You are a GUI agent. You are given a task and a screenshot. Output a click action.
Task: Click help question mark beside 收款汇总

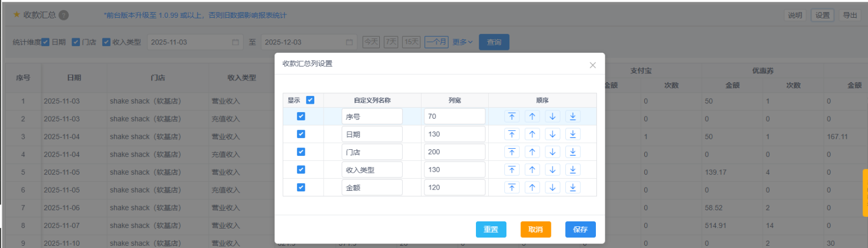click(63, 15)
